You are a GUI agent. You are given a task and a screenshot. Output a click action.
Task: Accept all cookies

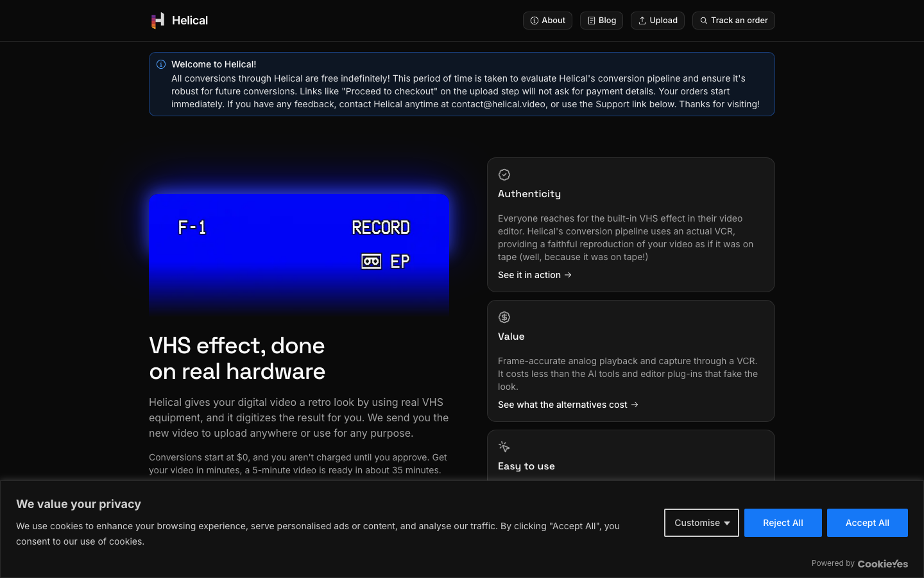(868, 523)
